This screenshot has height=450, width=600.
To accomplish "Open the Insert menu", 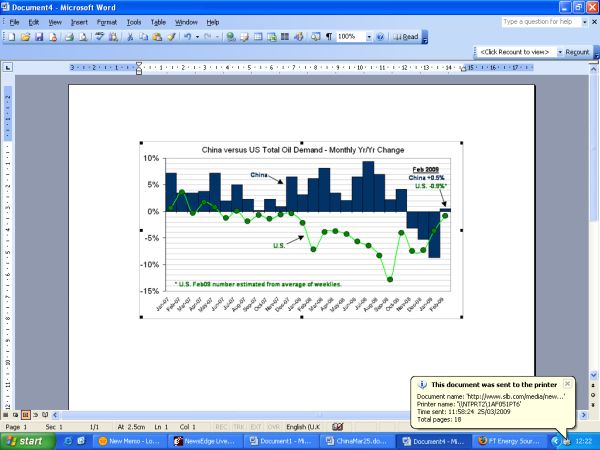I will click(81, 21).
